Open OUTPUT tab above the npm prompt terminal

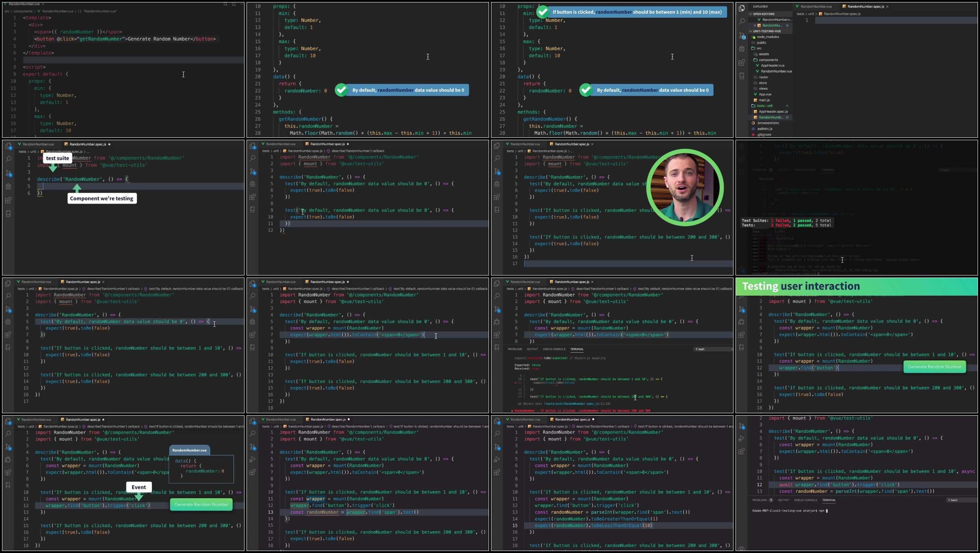point(784,500)
